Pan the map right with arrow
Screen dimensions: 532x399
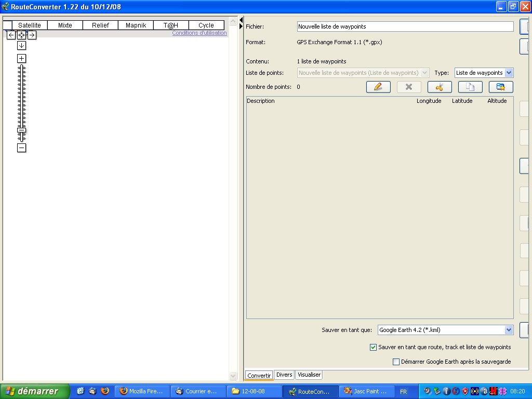[32, 35]
